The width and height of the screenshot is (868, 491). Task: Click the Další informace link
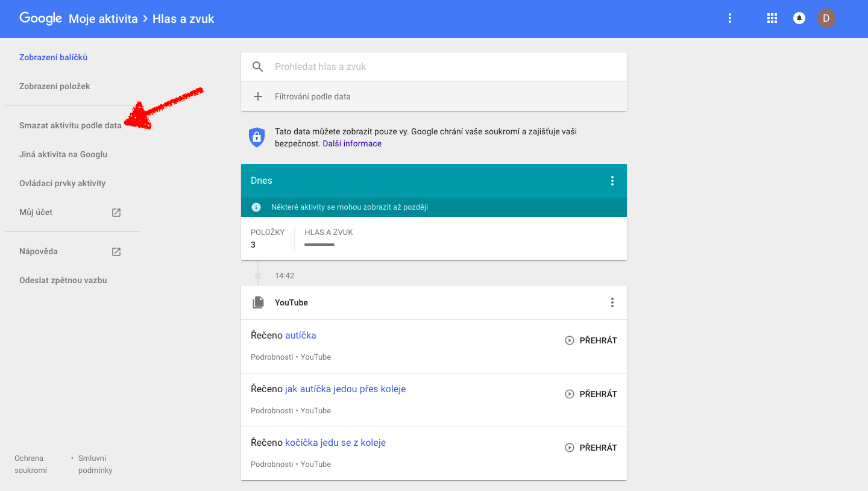[x=352, y=143]
